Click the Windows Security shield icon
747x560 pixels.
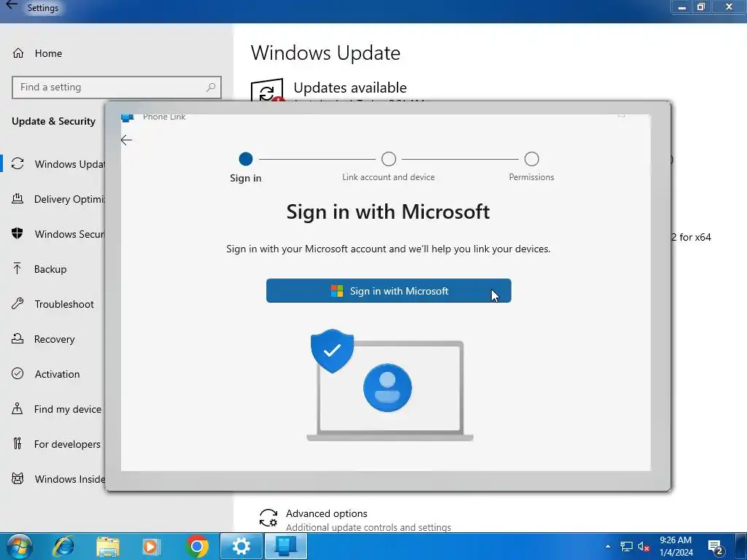pos(18,233)
